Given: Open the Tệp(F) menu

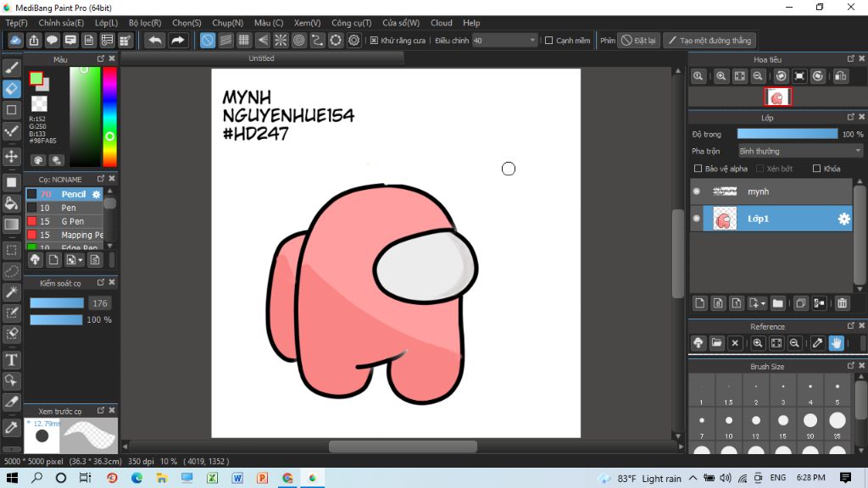Looking at the screenshot, I should [x=17, y=23].
